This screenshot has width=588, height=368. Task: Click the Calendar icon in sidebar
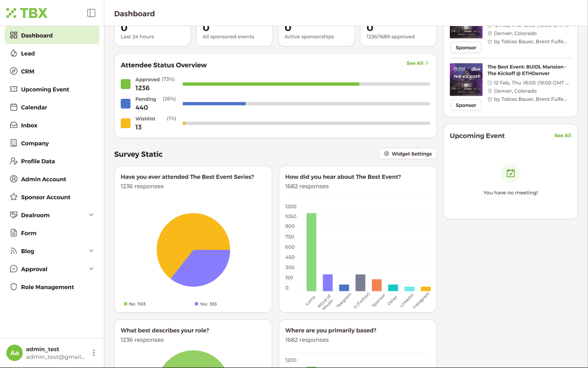click(x=13, y=107)
